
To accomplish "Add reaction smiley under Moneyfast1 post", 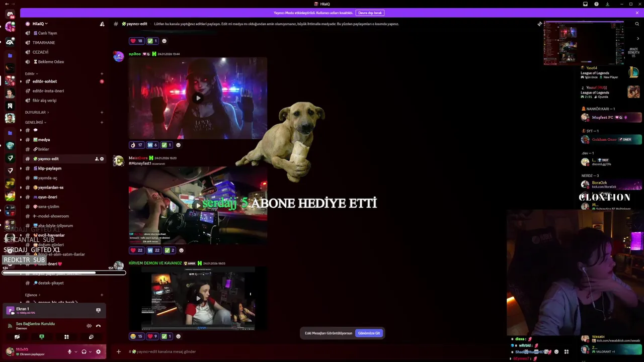I will click(x=181, y=250).
